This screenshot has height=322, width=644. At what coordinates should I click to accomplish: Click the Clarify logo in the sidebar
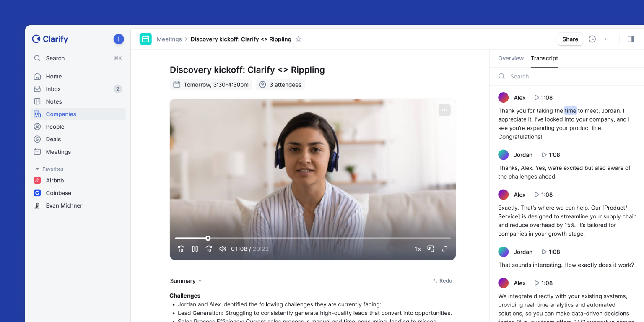pyautogui.click(x=50, y=39)
